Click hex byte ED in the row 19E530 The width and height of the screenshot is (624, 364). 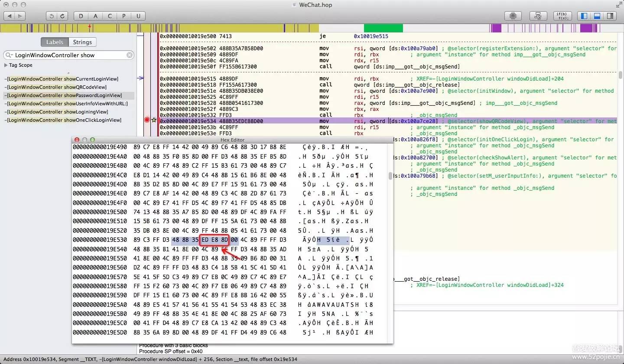point(205,240)
